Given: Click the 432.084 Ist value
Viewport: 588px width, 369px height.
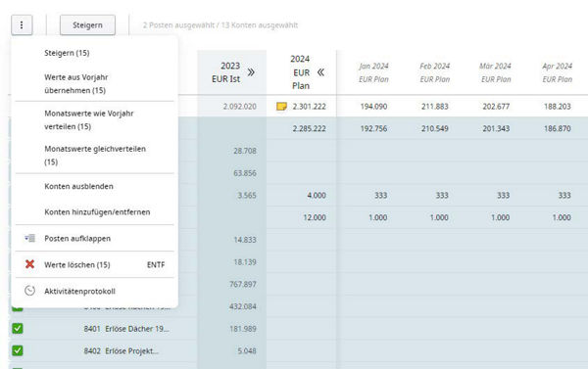Looking at the screenshot, I should [x=243, y=306].
